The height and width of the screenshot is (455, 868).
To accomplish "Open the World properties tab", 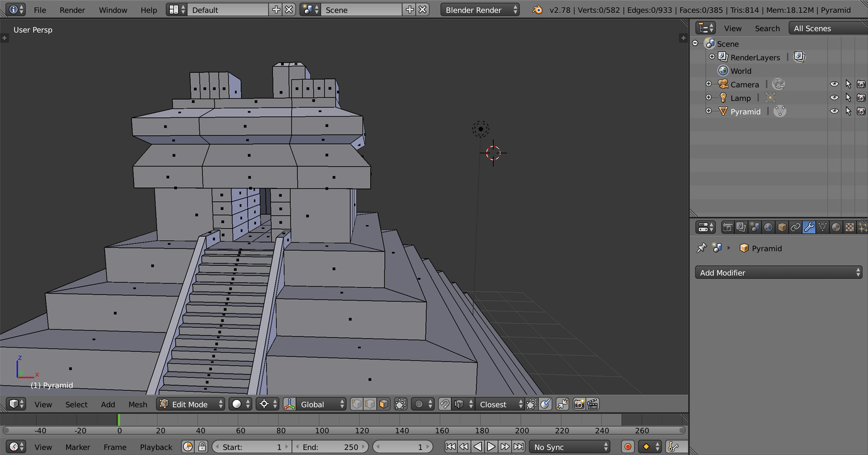I will tap(768, 227).
